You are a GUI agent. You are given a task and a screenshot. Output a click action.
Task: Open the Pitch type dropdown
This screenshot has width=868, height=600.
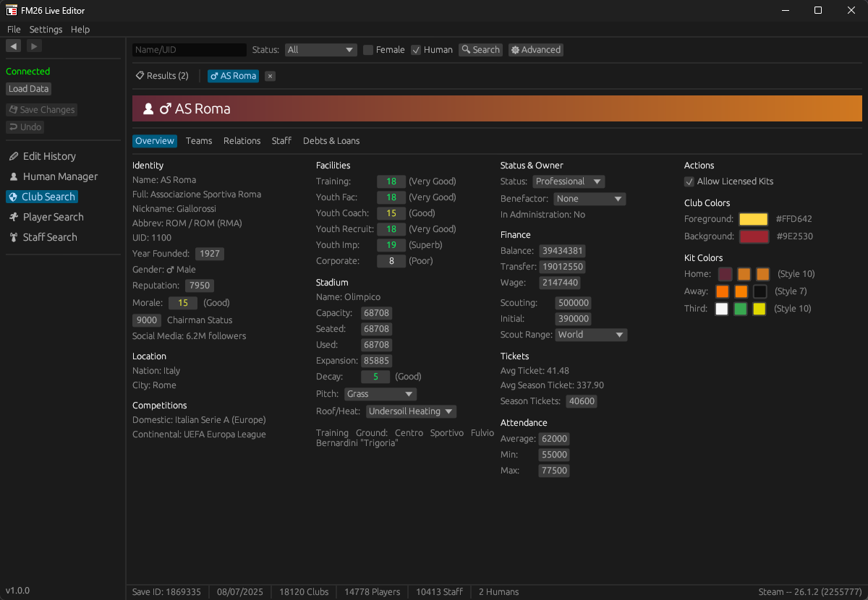[380, 394]
